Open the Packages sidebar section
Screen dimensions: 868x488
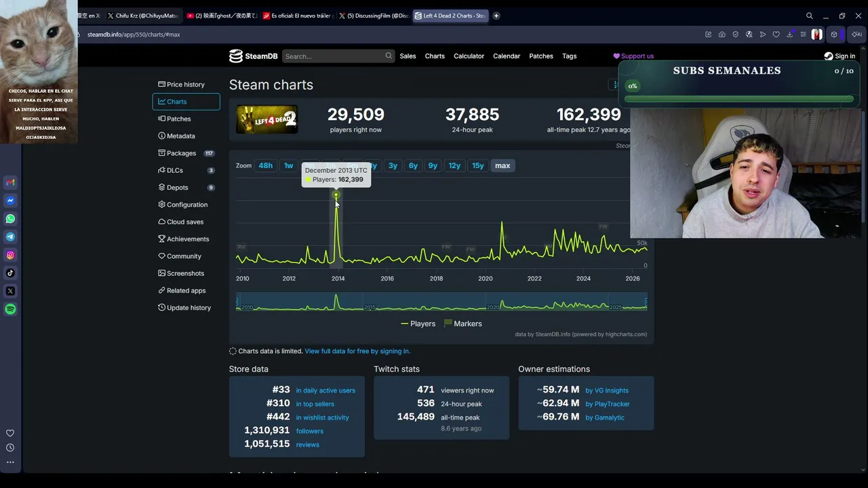pos(186,153)
